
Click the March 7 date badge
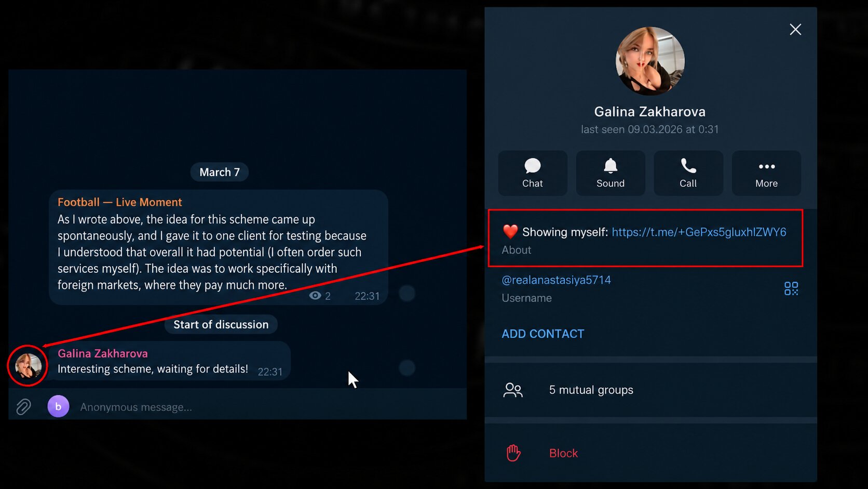(x=220, y=172)
